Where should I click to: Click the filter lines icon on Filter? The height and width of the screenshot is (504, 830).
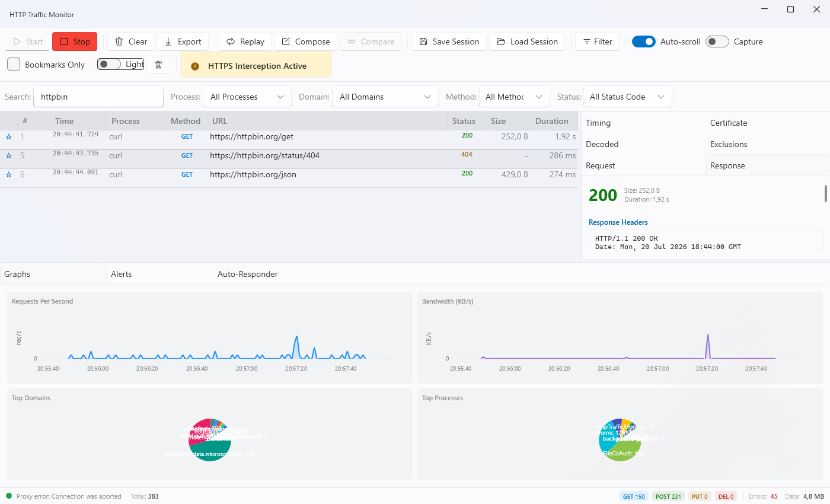[x=587, y=42]
